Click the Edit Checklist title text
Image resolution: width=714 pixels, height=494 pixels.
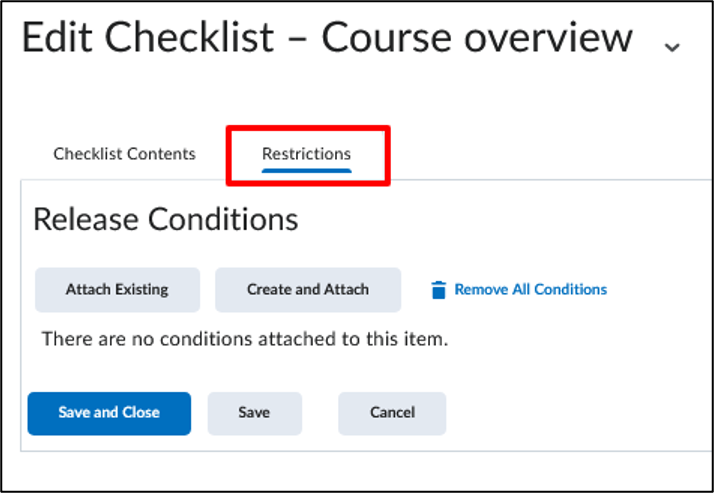148,38
